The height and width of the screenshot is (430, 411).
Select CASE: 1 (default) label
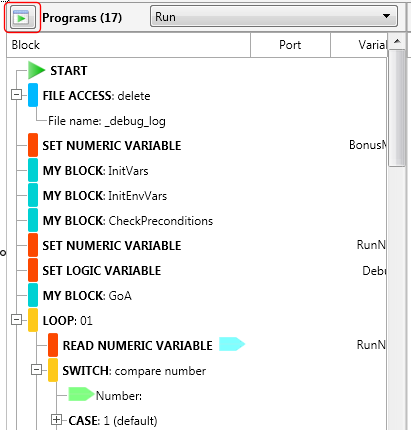[x=113, y=421]
